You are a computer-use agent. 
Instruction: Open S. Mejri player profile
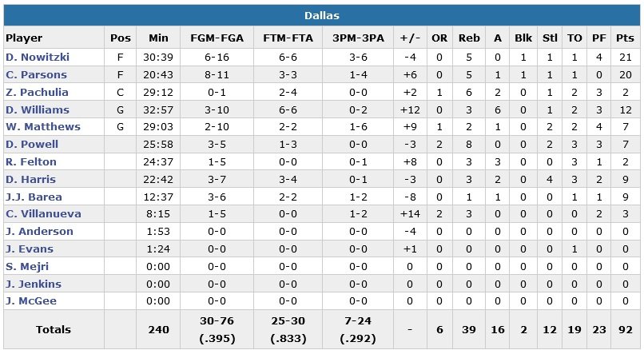[27, 267]
